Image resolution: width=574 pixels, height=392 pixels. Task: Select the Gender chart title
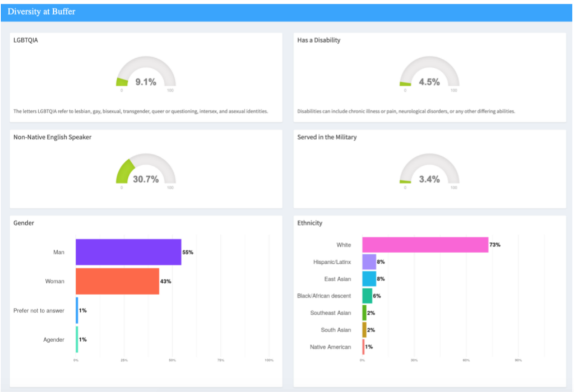[x=24, y=223]
